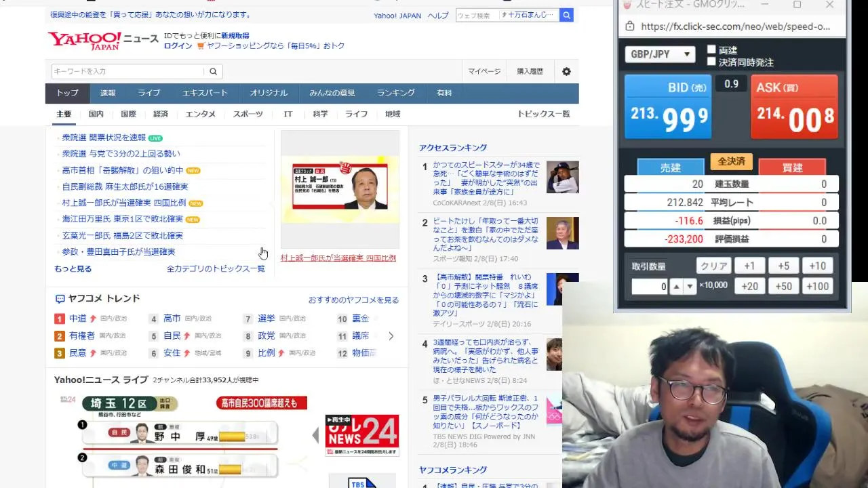Screen dimensions: 868x488
Task: Increase the trade quantity with up arrow
Action: (x=676, y=287)
